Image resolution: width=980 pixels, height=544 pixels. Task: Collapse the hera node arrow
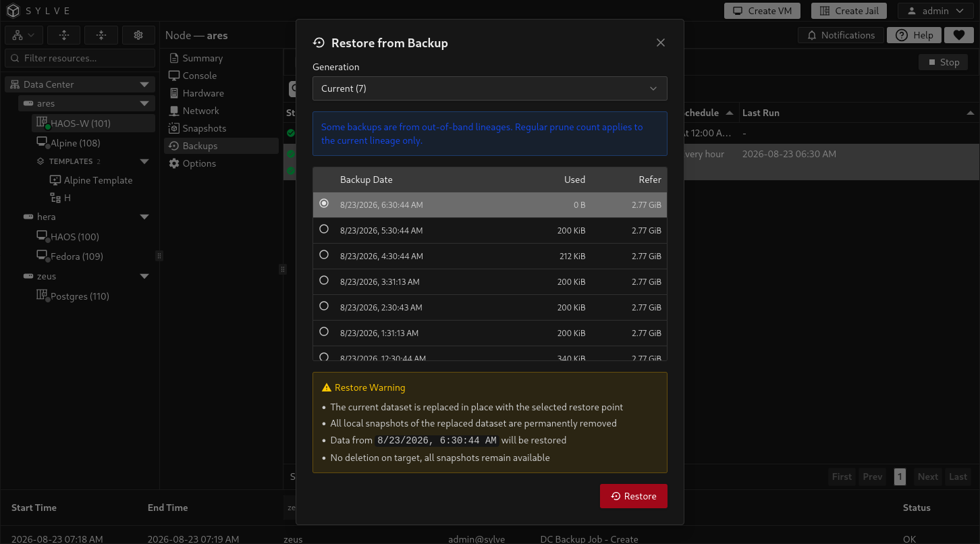point(144,217)
